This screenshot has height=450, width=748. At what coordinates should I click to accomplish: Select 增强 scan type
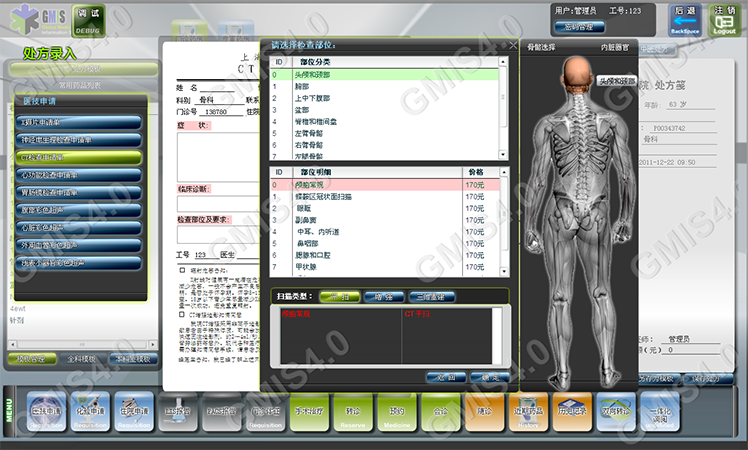pyautogui.click(x=384, y=297)
